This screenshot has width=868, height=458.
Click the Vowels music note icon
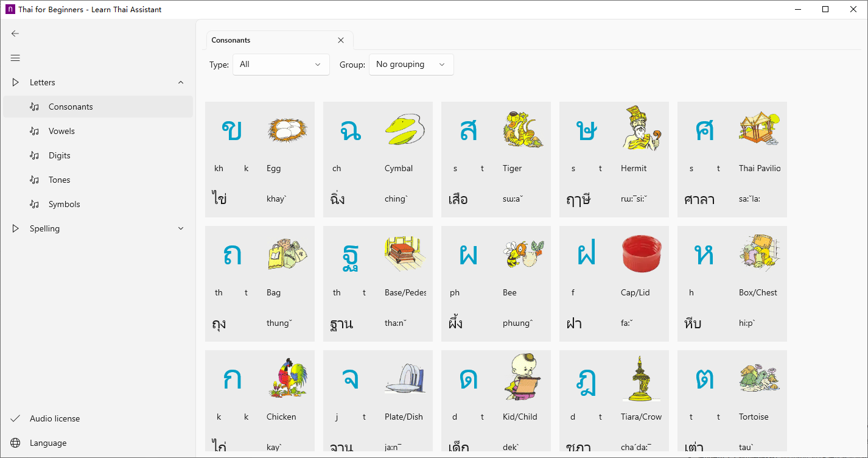pyautogui.click(x=35, y=131)
